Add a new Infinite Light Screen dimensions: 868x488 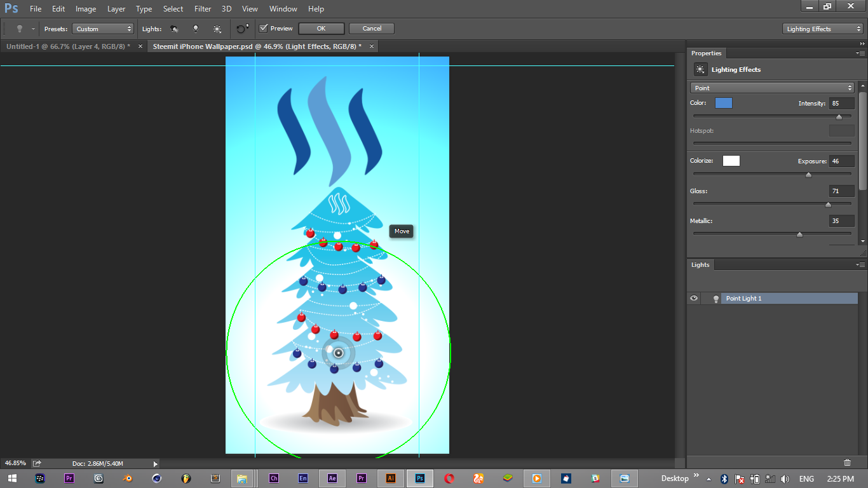click(217, 29)
